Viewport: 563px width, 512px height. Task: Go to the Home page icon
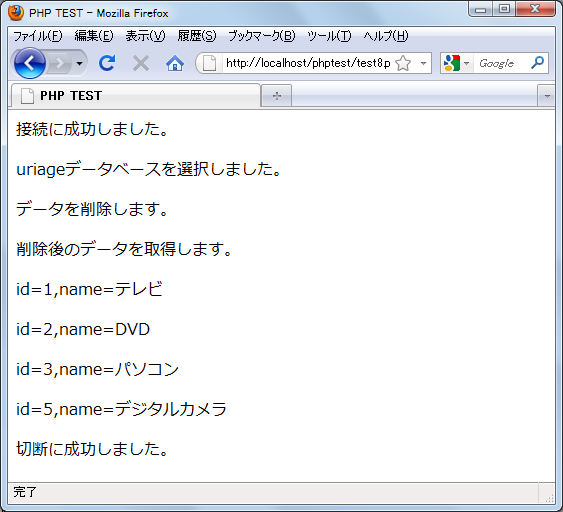(x=175, y=64)
